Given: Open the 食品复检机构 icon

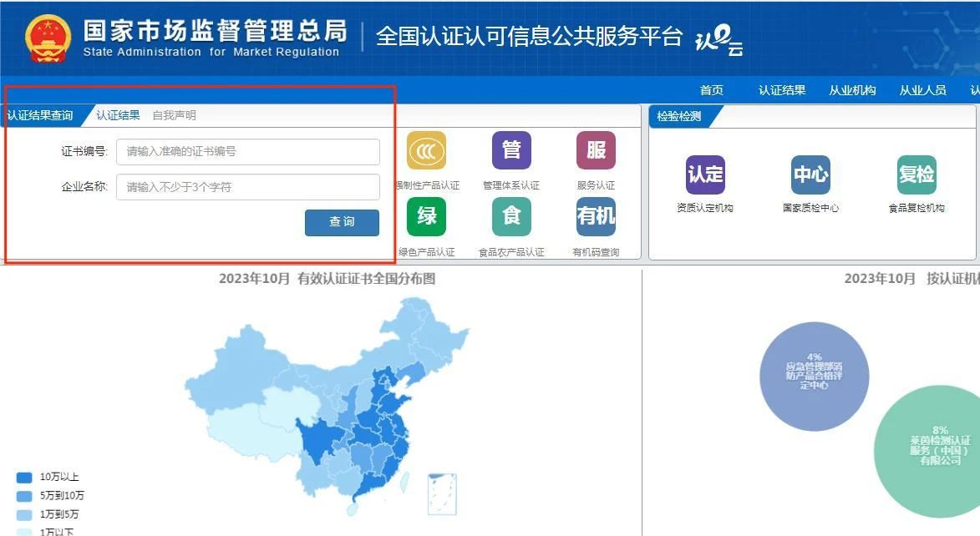Looking at the screenshot, I should [x=917, y=174].
